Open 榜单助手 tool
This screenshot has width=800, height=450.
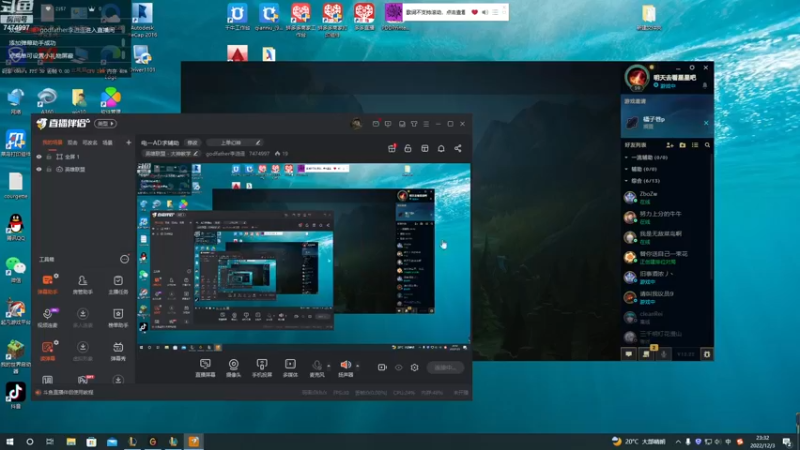click(118, 317)
